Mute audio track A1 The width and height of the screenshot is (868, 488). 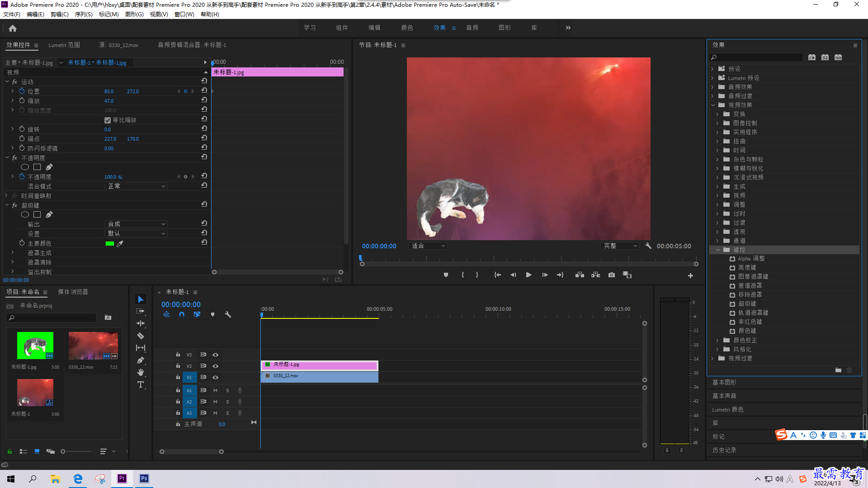click(x=216, y=390)
